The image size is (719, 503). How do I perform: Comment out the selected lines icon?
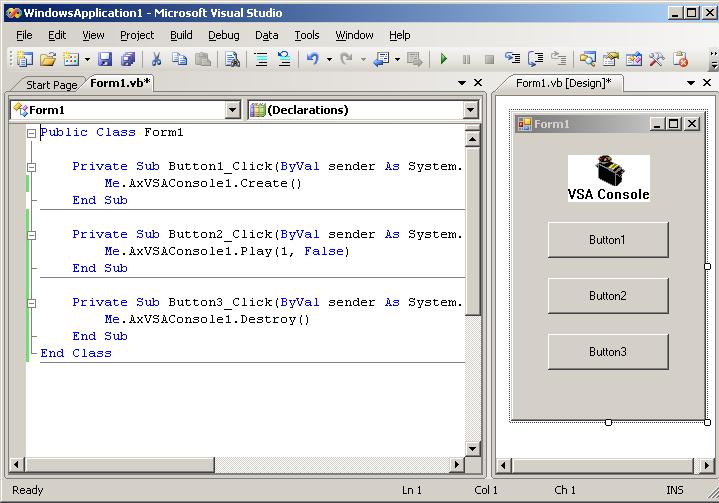pos(261,59)
